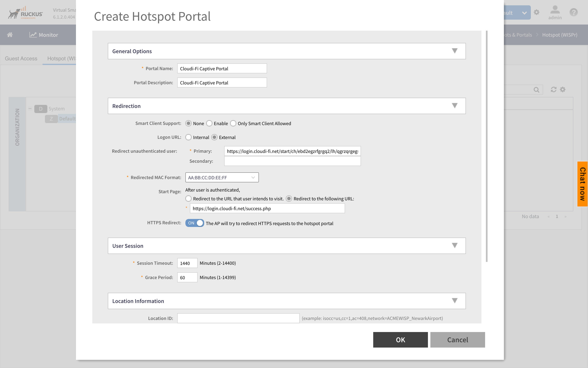
Task: Open table settings gear beside refresh
Action: (x=563, y=90)
